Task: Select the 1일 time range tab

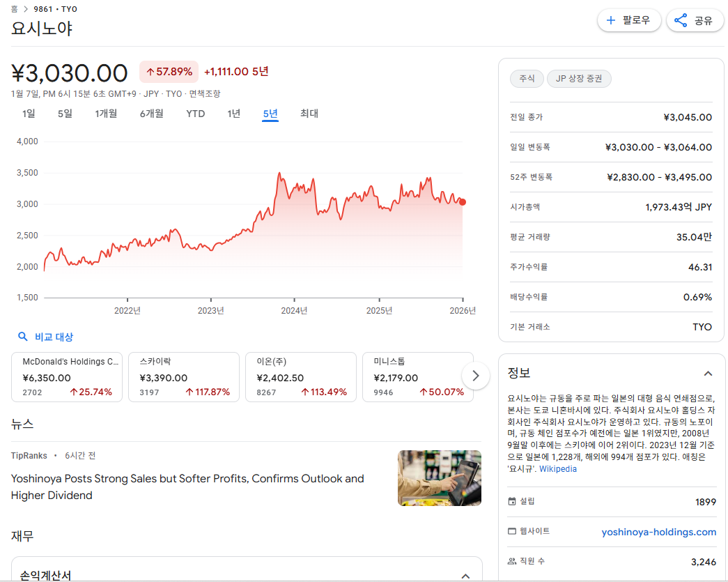Action: (x=29, y=114)
